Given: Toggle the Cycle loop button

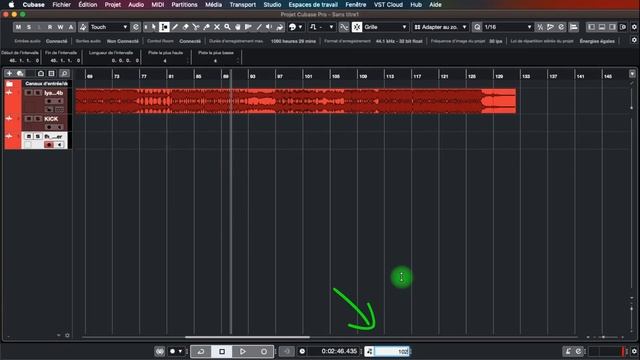Looking at the screenshot, I should pyautogui.click(x=201, y=351).
